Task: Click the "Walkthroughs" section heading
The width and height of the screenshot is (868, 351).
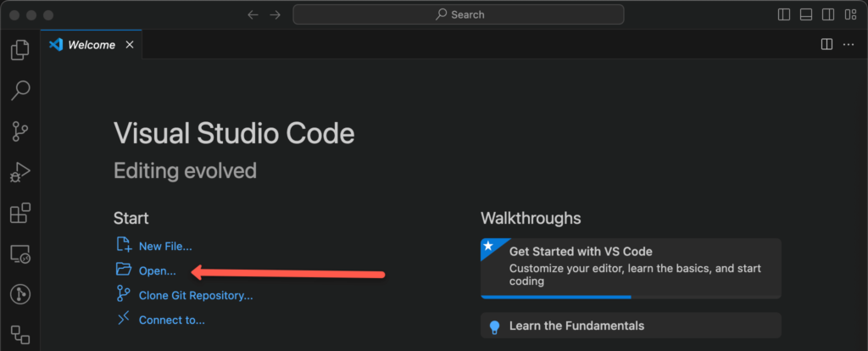Action: point(531,218)
